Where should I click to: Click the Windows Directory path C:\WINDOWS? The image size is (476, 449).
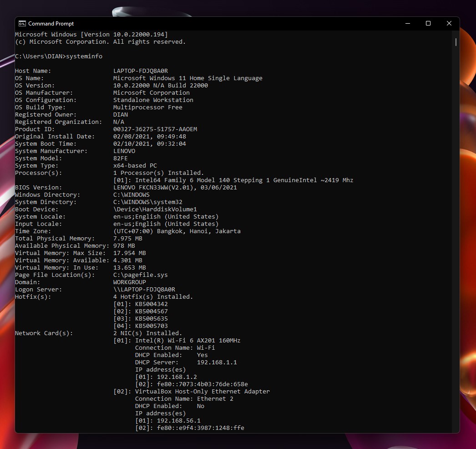[131, 194]
